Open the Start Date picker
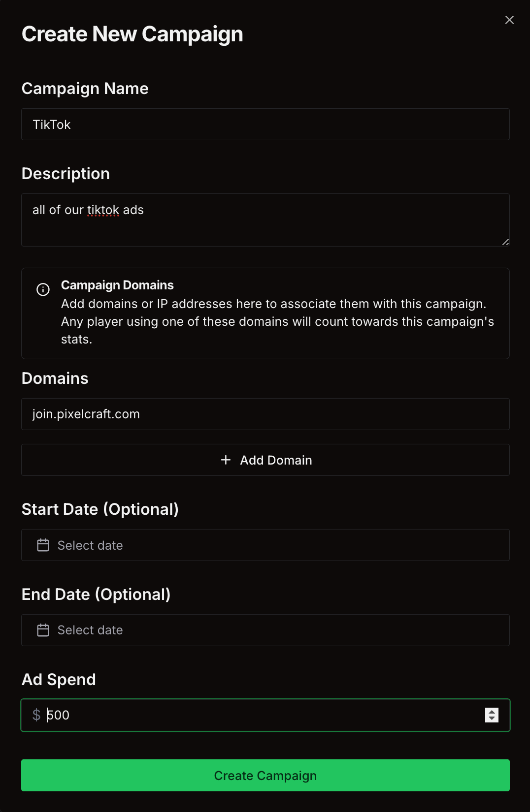The image size is (530, 812). [265, 545]
